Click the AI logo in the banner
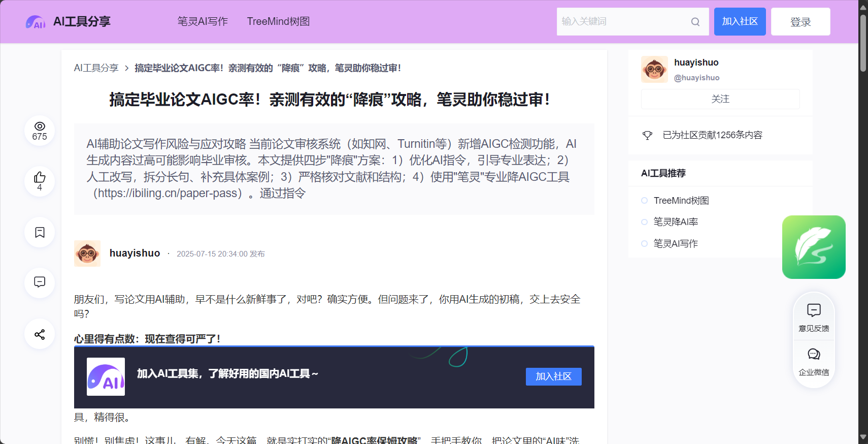 pyautogui.click(x=106, y=376)
